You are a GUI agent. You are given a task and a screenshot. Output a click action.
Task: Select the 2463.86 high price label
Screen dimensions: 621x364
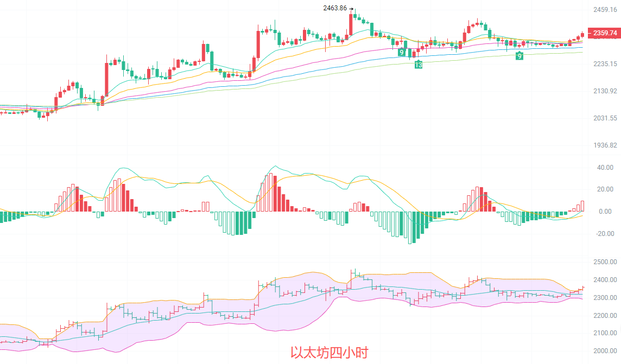point(334,8)
